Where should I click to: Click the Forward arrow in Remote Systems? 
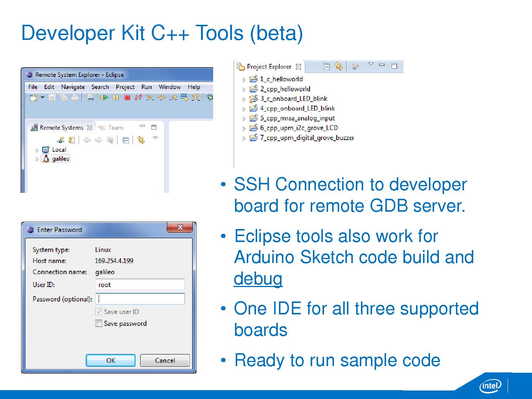coord(98,140)
